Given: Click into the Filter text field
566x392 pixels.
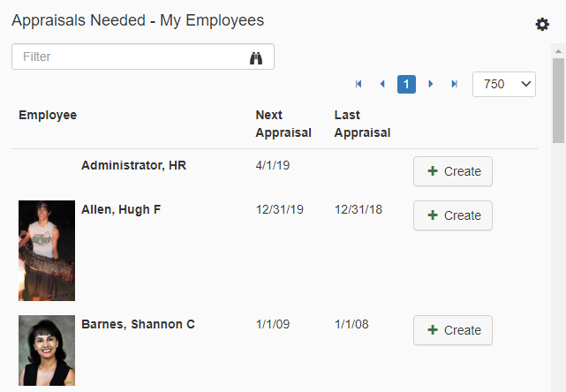Looking at the screenshot, I should (132, 57).
